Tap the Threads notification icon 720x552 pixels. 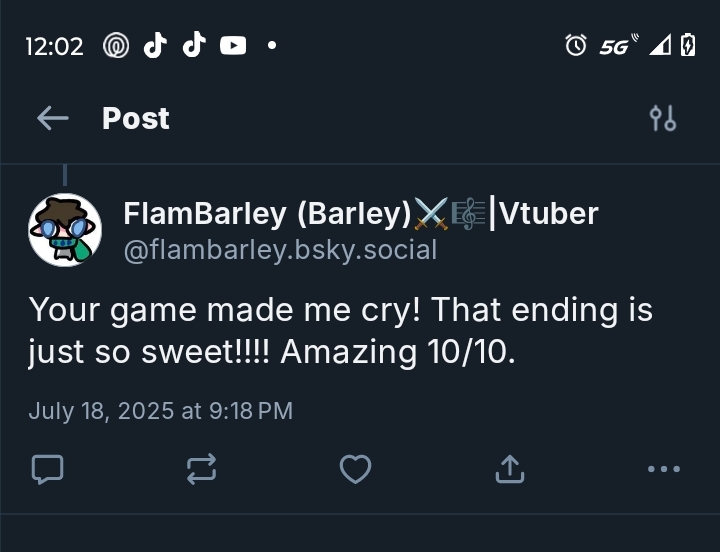[x=116, y=45]
